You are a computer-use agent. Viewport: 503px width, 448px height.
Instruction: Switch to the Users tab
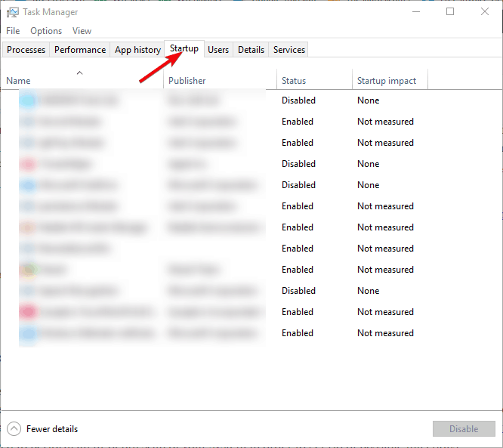pos(218,50)
